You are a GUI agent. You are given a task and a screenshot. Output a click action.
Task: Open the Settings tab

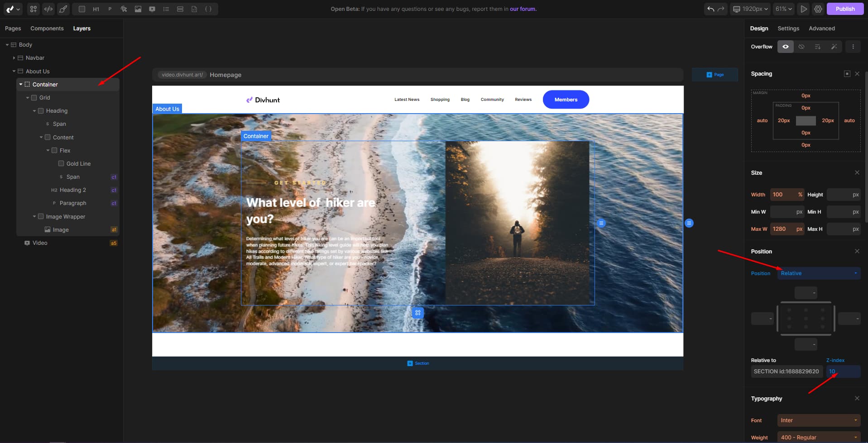point(788,29)
